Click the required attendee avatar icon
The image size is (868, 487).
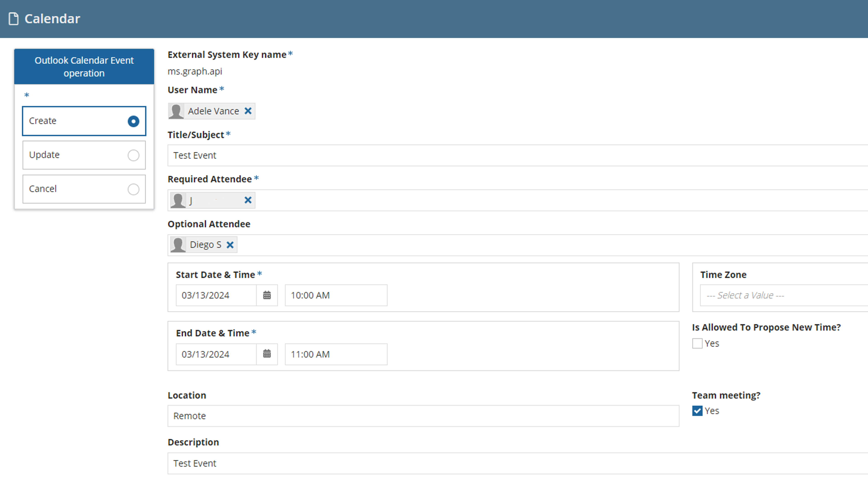pos(178,201)
